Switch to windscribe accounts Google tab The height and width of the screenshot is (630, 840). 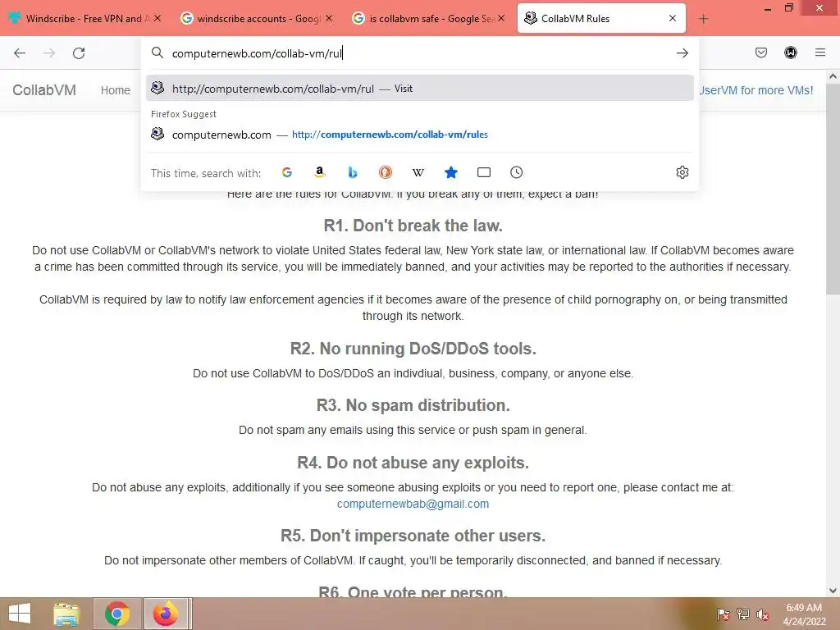click(x=257, y=18)
